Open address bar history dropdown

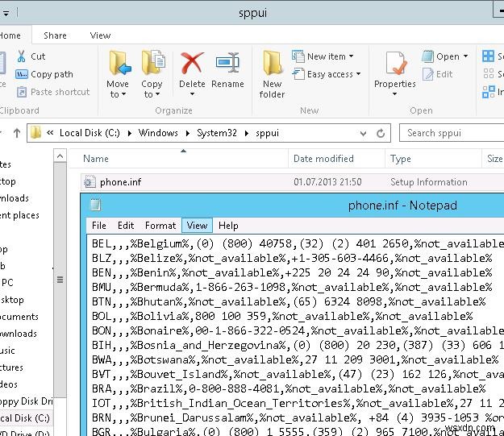click(x=363, y=133)
